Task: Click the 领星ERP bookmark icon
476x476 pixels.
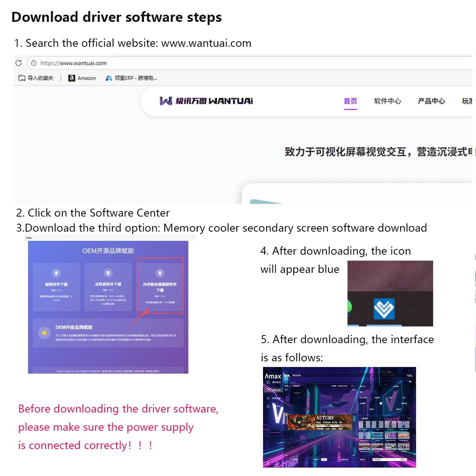Action: click(x=108, y=78)
